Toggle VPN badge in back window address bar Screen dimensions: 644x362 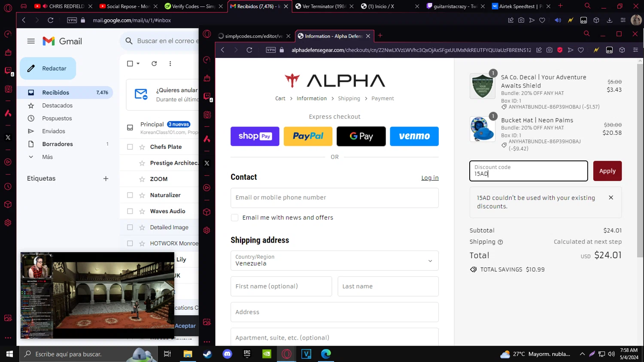coord(72,20)
